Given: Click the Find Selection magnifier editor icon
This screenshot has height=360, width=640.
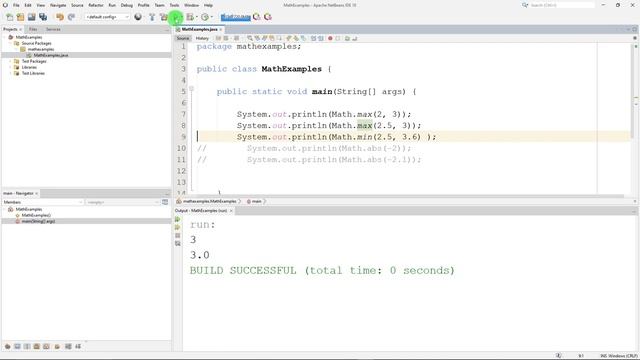Looking at the screenshot, I should click(x=250, y=38).
